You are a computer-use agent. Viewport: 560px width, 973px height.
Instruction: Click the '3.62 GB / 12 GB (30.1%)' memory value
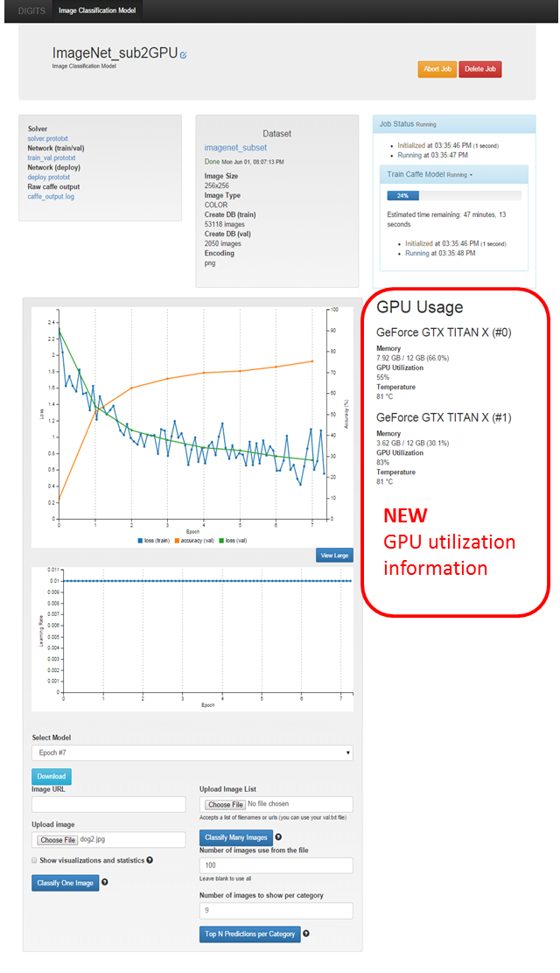412,443
